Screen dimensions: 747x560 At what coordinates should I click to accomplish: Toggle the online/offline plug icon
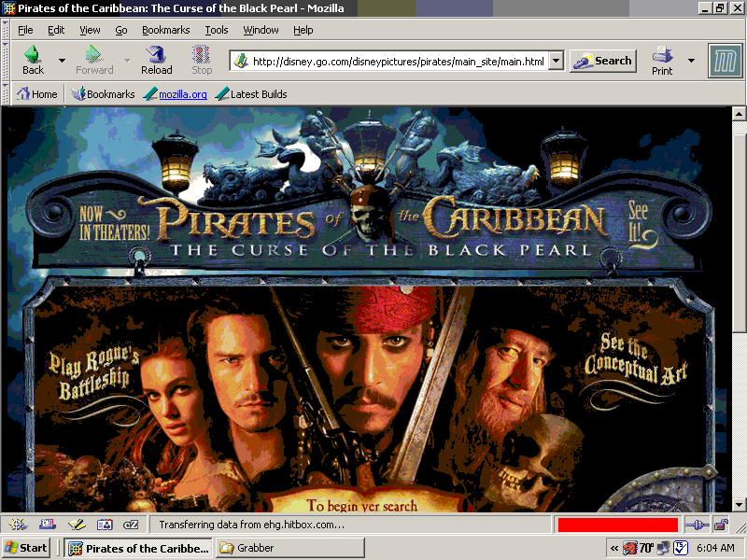coord(697,525)
